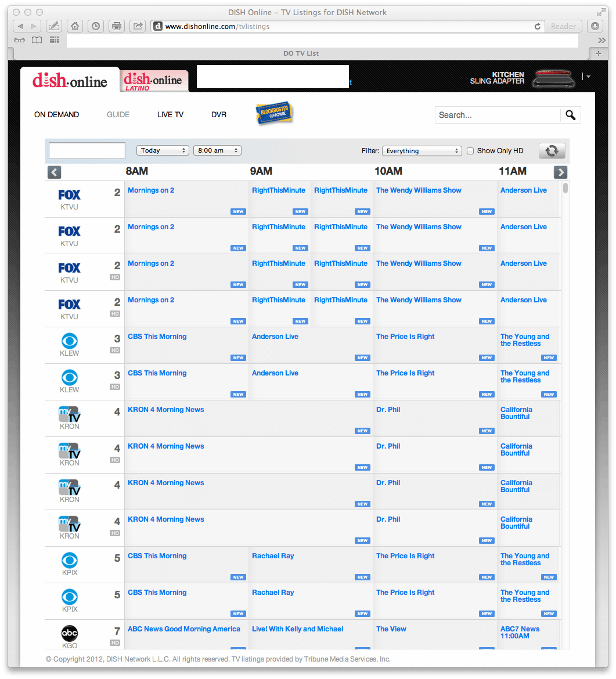Open browsing history clock icon
The height and width of the screenshot is (679, 616).
[x=96, y=27]
